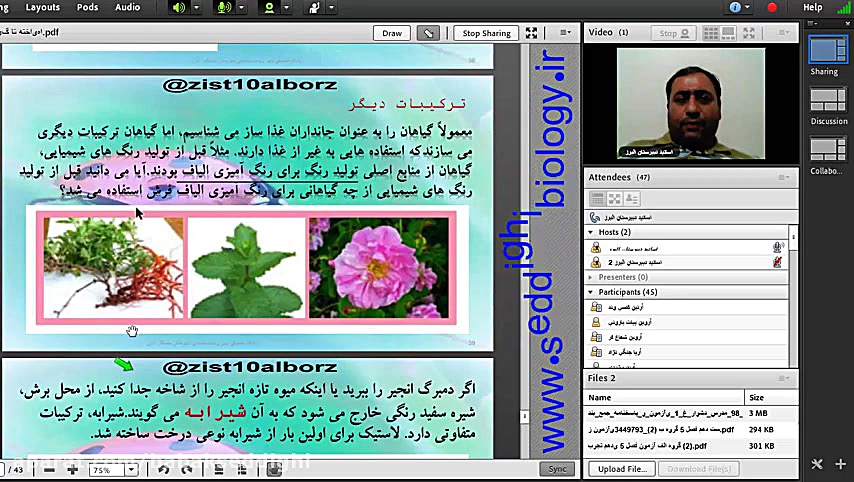The width and height of the screenshot is (854, 482).
Task: Click Stop webcam button in Video pod
Action: (673, 33)
